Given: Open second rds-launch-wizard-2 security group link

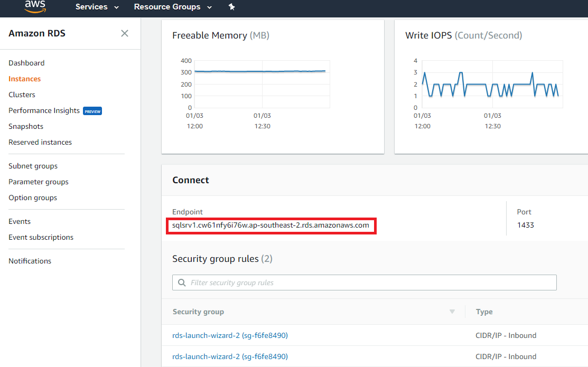Looking at the screenshot, I should [230, 356].
